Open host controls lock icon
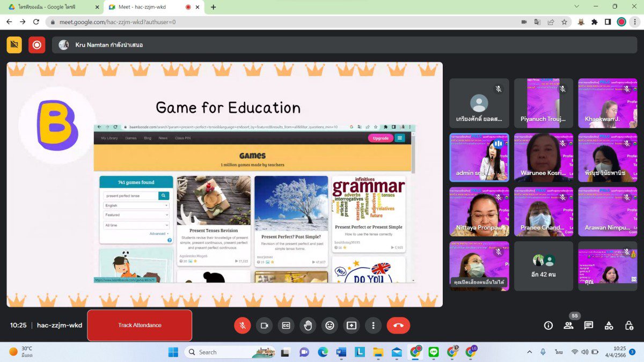Image resolution: width=644 pixels, height=362 pixels. pyautogui.click(x=629, y=325)
